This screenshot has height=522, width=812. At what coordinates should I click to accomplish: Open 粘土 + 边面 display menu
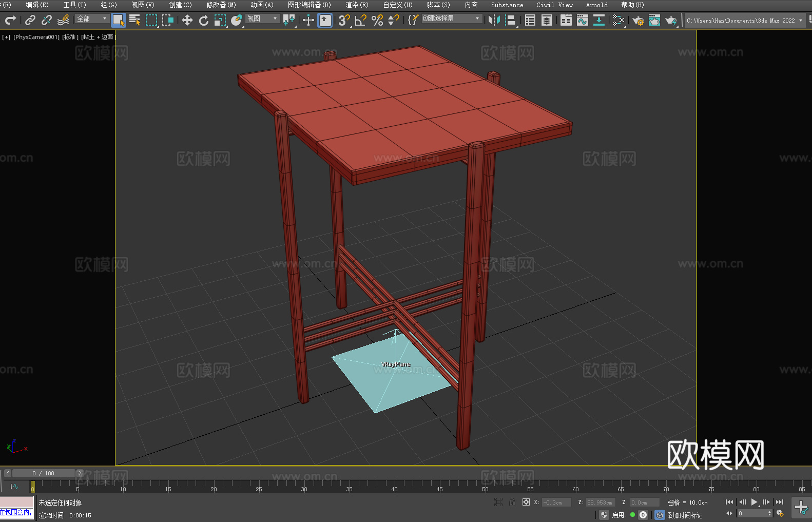(98, 37)
